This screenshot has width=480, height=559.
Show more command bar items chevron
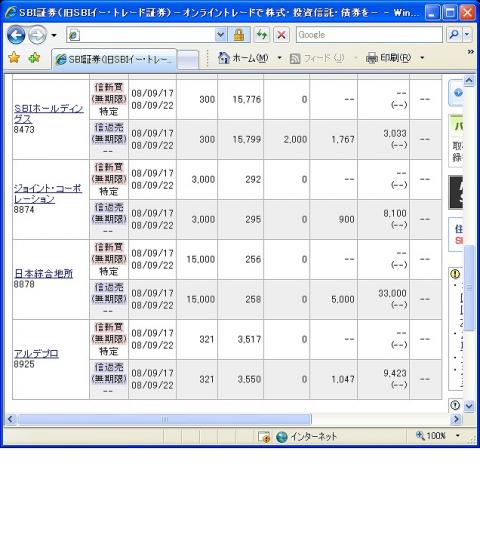(471, 52)
